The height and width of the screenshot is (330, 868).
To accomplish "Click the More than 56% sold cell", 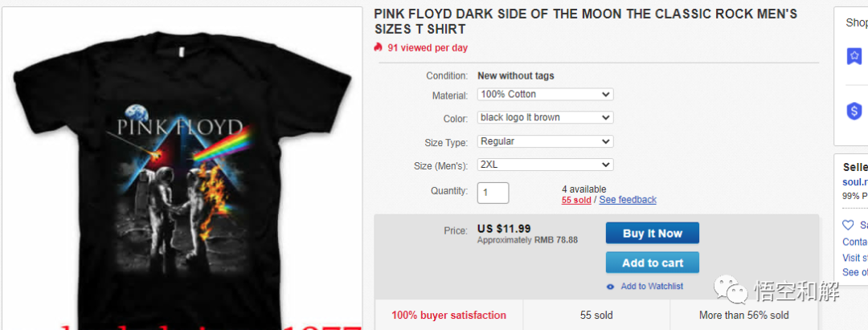I will tap(743, 316).
